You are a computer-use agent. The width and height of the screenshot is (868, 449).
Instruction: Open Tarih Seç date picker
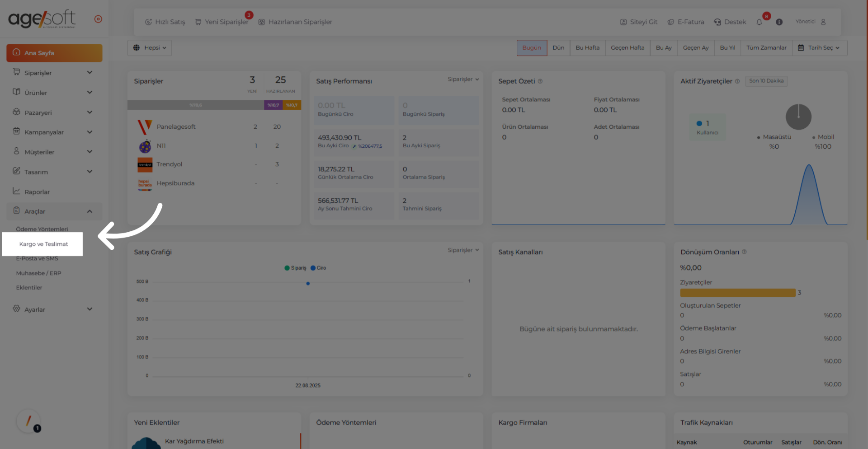pos(819,48)
